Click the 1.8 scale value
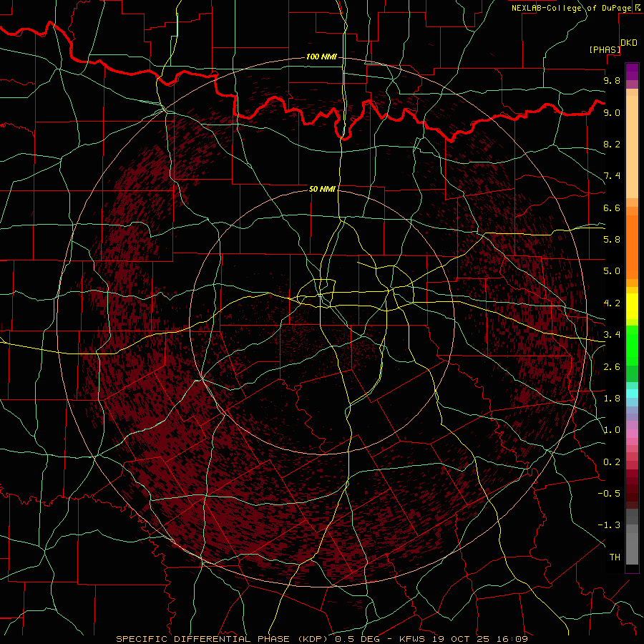The image size is (644, 644). (x=612, y=399)
